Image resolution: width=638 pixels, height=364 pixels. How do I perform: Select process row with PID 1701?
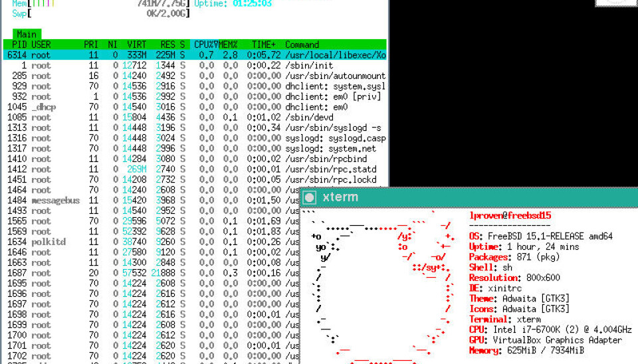[152, 345]
